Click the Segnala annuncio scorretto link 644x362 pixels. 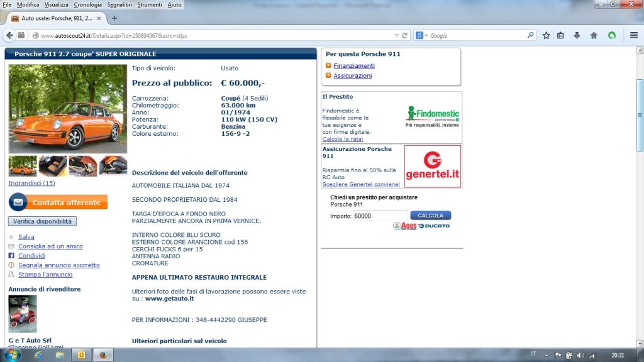pyautogui.click(x=59, y=265)
